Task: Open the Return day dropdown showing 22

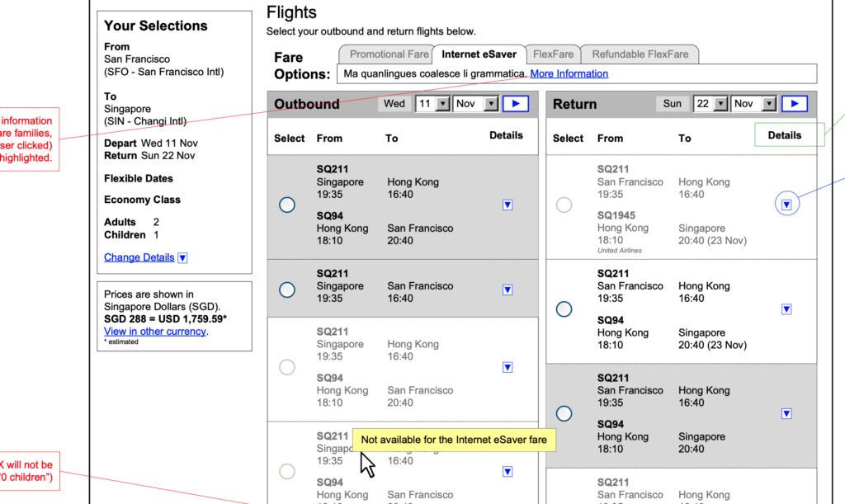Action: pos(710,103)
